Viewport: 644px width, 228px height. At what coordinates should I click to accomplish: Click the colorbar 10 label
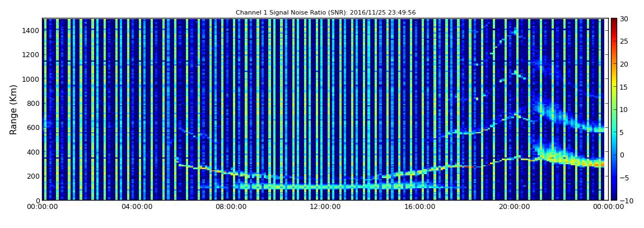[x=624, y=109]
